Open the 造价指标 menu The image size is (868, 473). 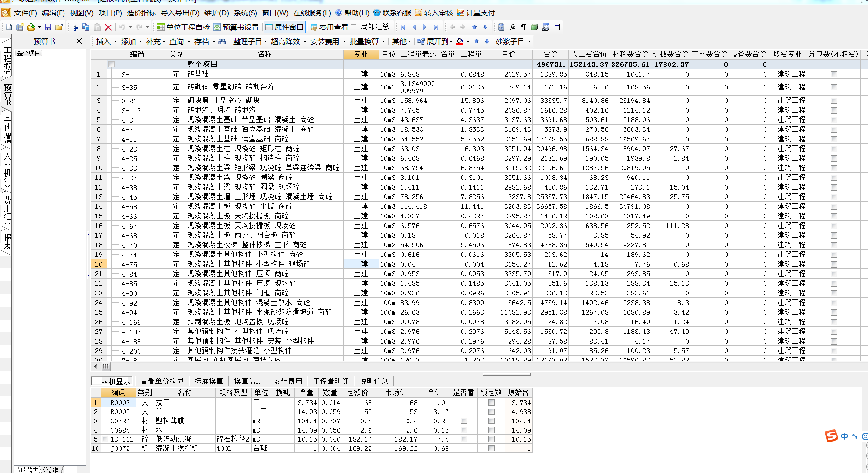pos(141,13)
